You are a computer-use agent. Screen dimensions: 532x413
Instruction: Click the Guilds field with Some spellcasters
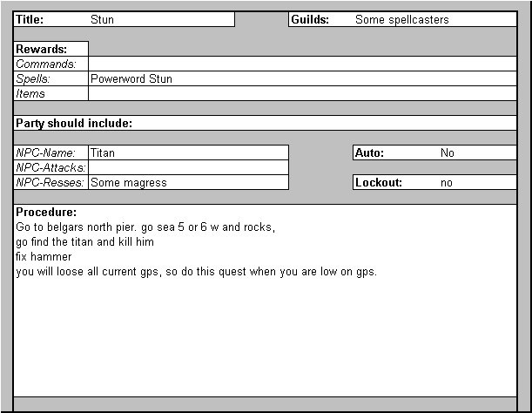pos(403,19)
